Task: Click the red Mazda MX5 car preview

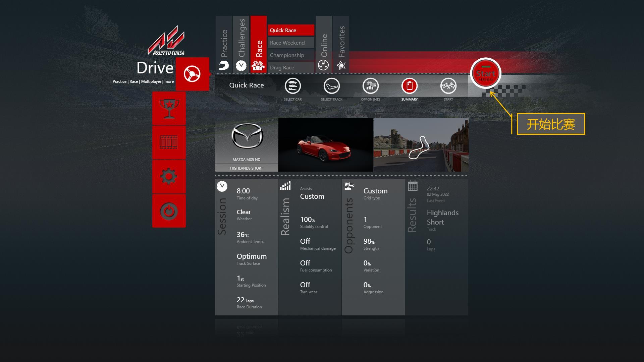Action: coord(326,145)
